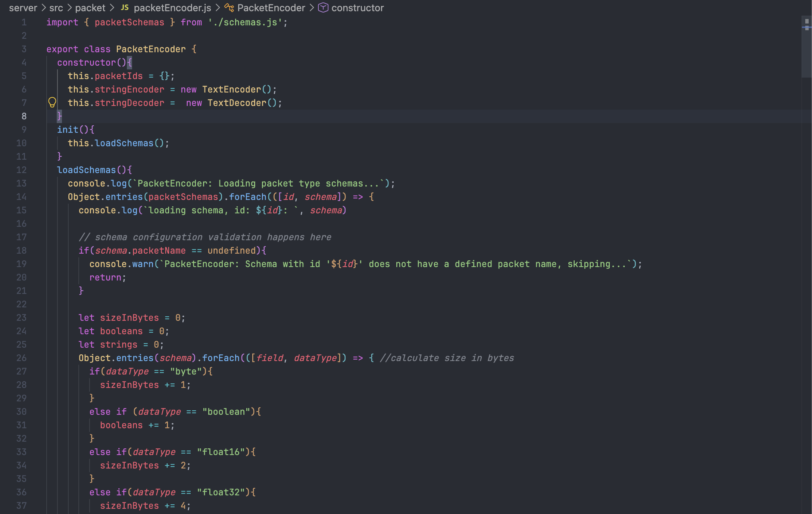Click 'booleans += 1' on line 31

(x=135, y=425)
